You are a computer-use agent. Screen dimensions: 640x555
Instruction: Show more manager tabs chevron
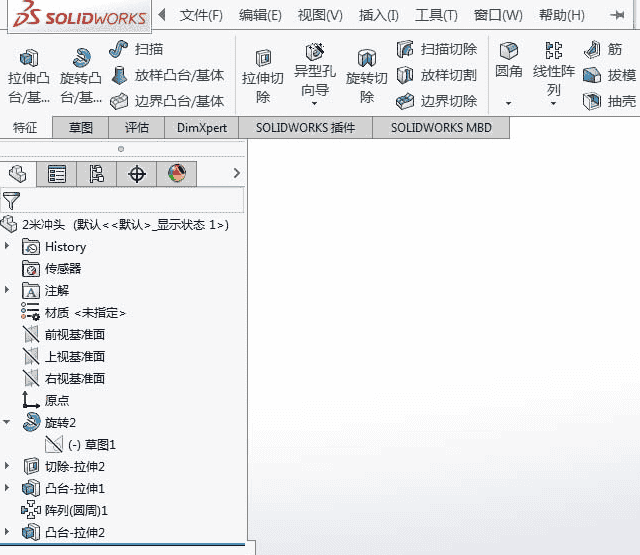[x=237, y=173]
